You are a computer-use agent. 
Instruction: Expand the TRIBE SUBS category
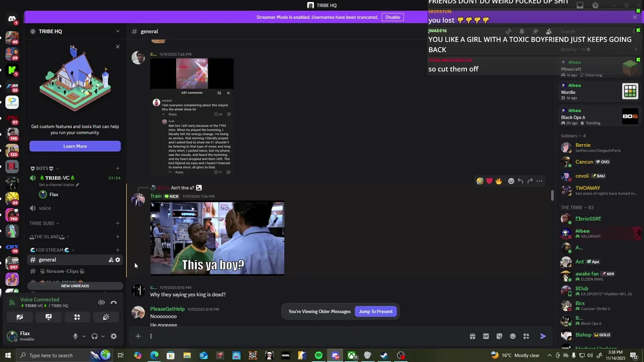[x=44, y=223]
